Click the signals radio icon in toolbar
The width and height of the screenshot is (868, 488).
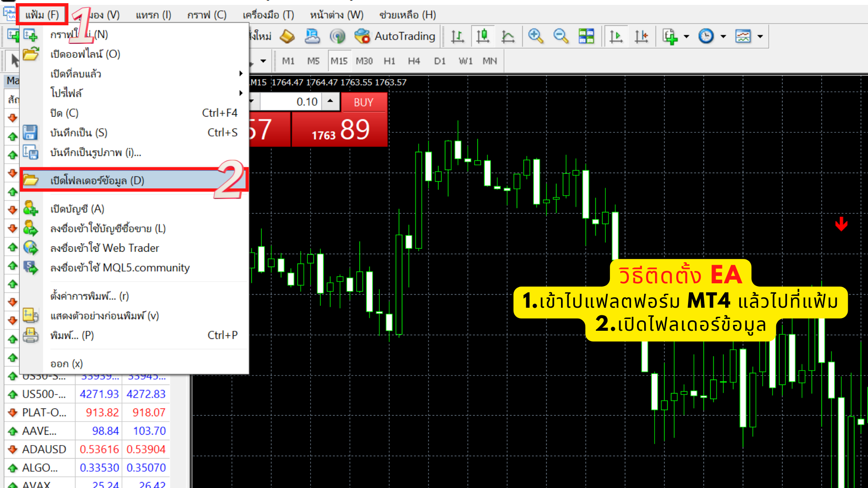337,36
